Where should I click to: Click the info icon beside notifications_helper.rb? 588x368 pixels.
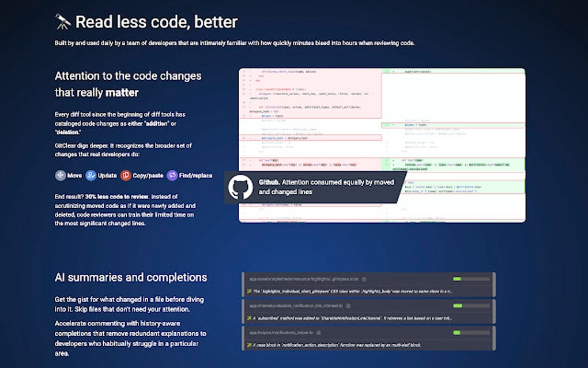[318, 332]
